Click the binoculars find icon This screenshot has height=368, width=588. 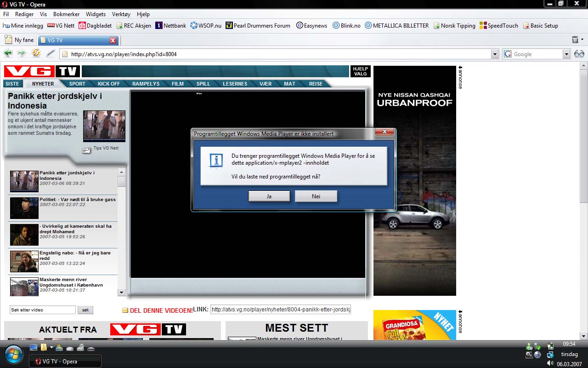tap(579, 54)
